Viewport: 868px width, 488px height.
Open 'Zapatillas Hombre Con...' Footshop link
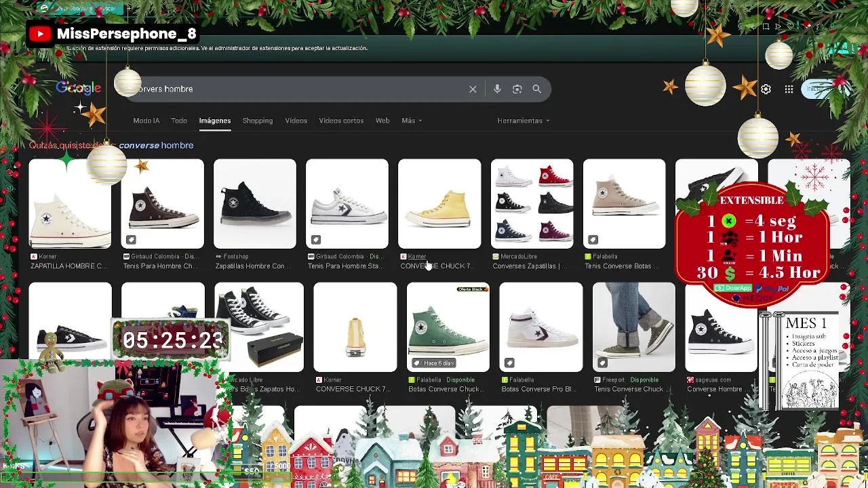point(253,266)
